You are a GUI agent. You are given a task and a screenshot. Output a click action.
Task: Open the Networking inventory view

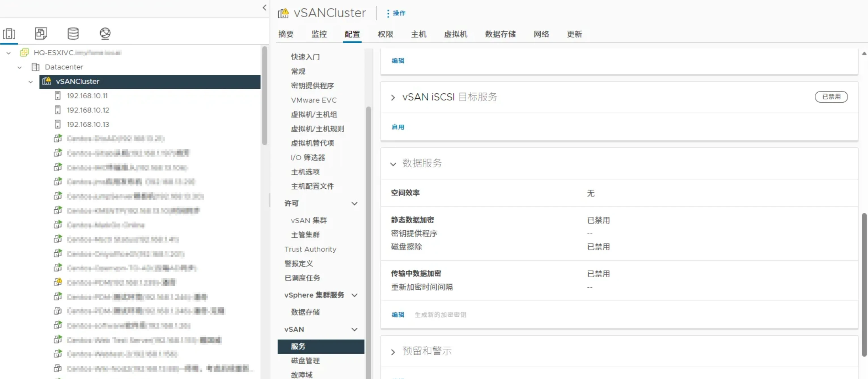tap(105, 33)
